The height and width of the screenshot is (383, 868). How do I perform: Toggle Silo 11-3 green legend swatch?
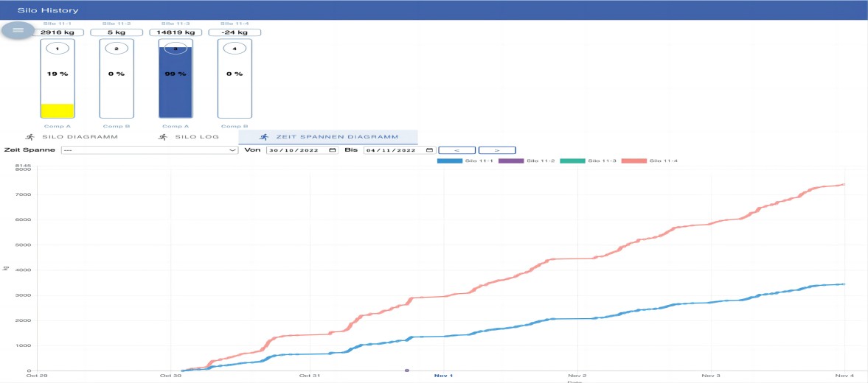(572, 161)
